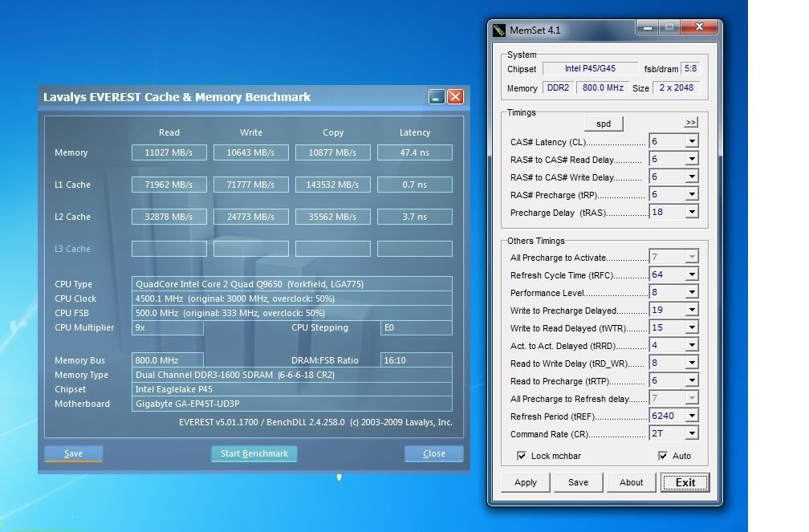Toggle the Lock mchbar checkbox

(522, 456)
